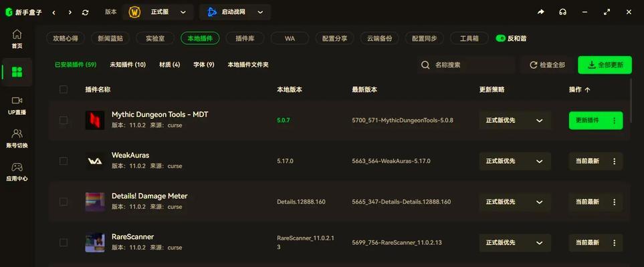644x267 pixels.
Task: Click the refresh icon in title bar
Action: coord(85,12)
